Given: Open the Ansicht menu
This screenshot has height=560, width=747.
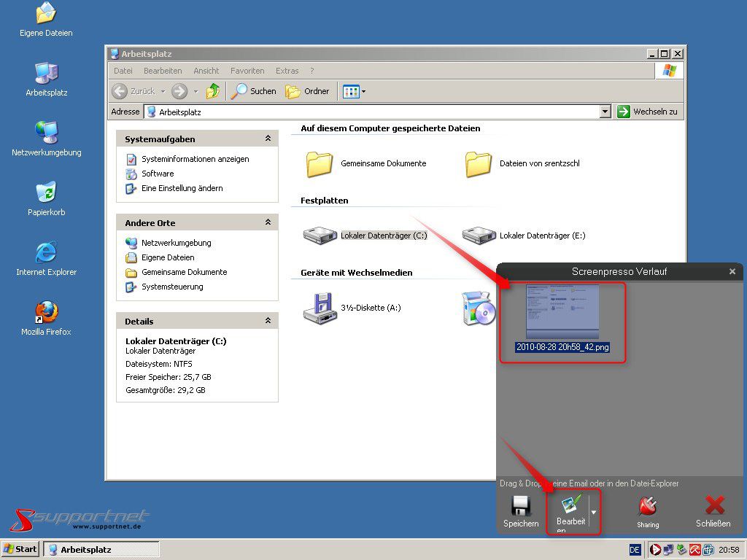Looking at the screenshot, I should pos(206,71).
